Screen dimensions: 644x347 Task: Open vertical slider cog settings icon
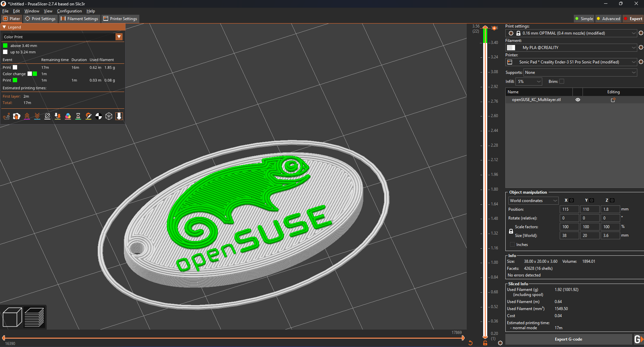(x=500, y=343)
